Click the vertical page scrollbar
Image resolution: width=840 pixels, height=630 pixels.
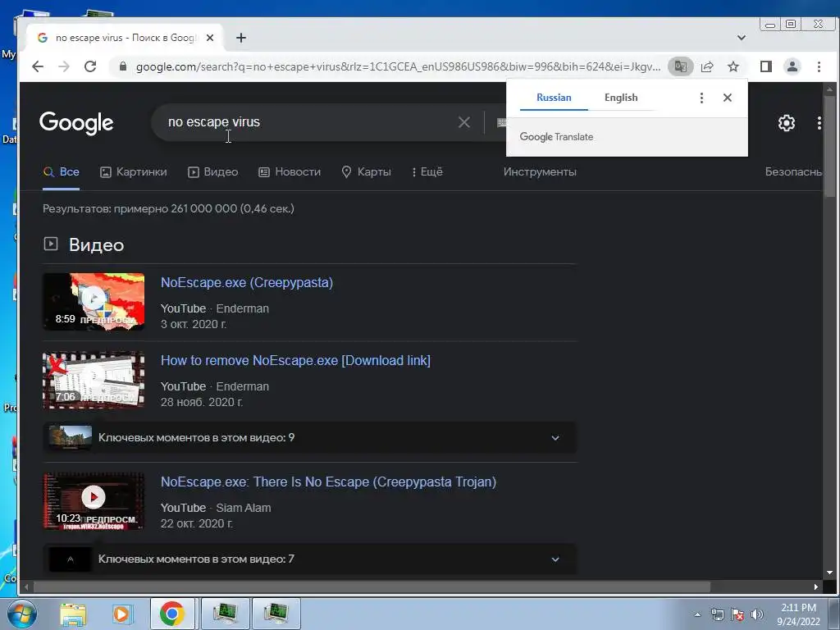(829, 146)
